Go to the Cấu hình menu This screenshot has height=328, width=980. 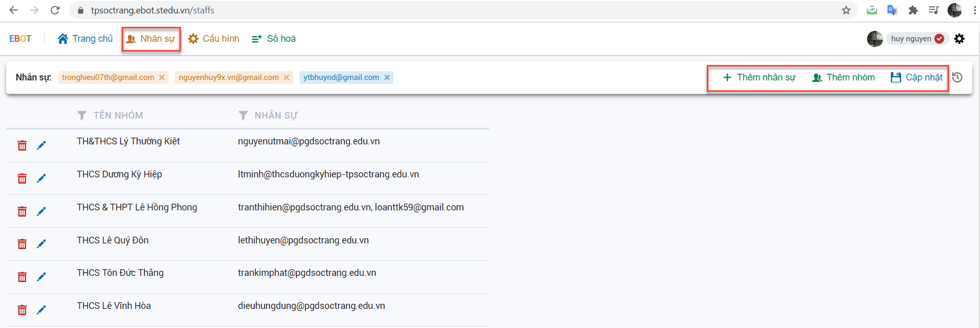click(x=214, y=39)
